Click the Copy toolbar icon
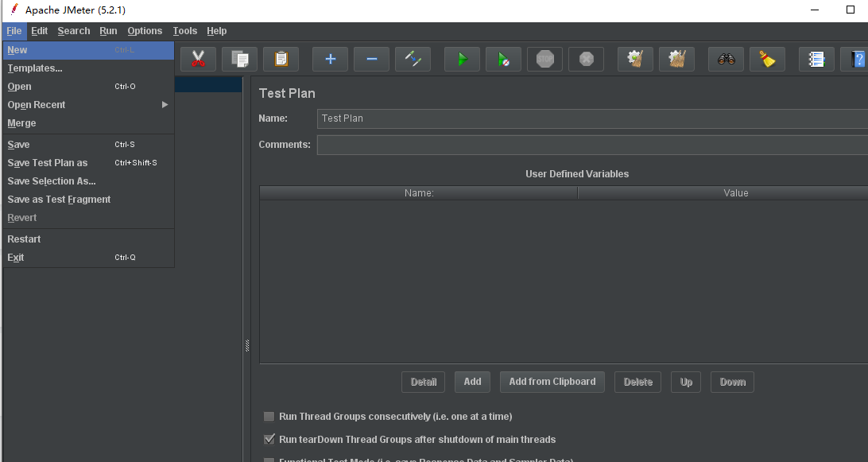 tap(240, 59)
